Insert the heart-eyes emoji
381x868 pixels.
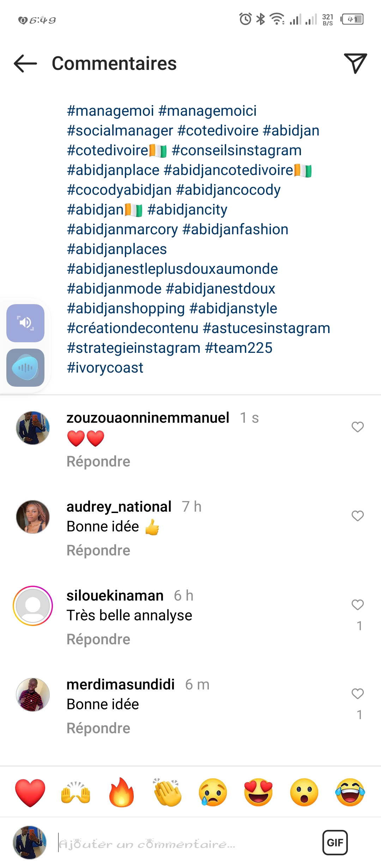259,793
